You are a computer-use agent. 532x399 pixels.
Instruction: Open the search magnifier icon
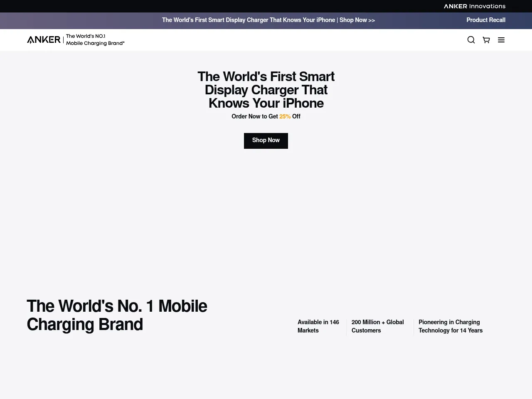(471, 40)
